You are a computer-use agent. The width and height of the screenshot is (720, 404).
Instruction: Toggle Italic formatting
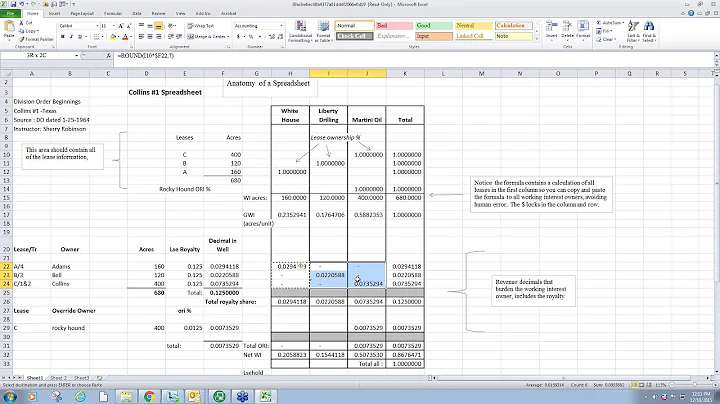click(x=71, y=37)
